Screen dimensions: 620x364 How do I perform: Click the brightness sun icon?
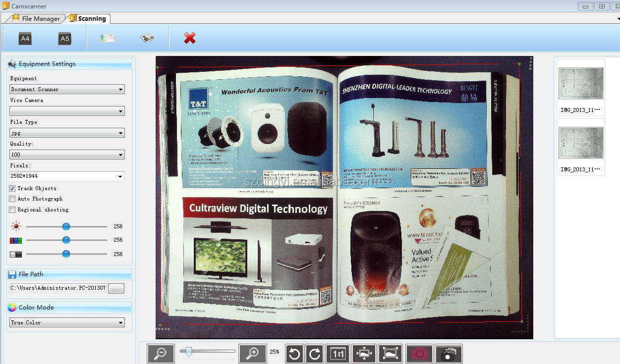(16, 226)
